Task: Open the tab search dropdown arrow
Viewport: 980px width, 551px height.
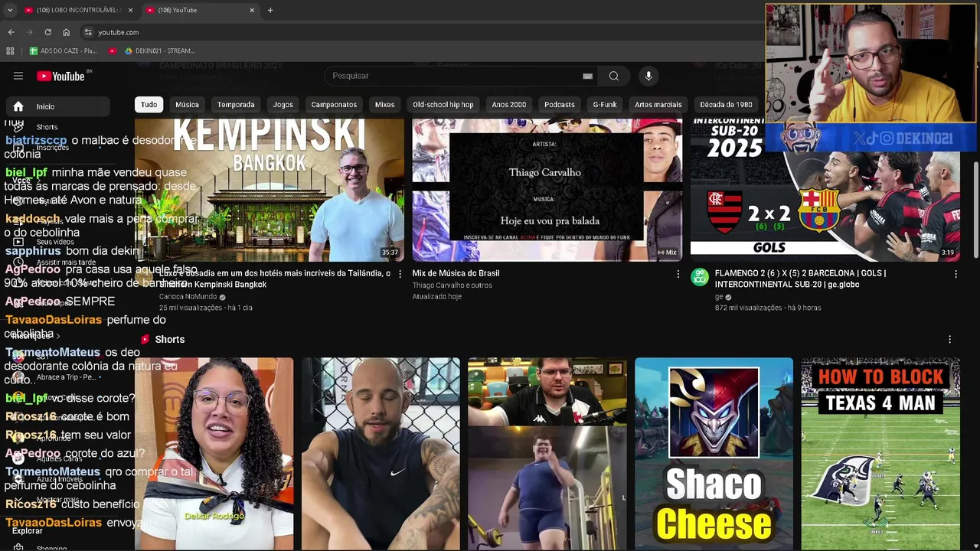Action: point(10,10)
